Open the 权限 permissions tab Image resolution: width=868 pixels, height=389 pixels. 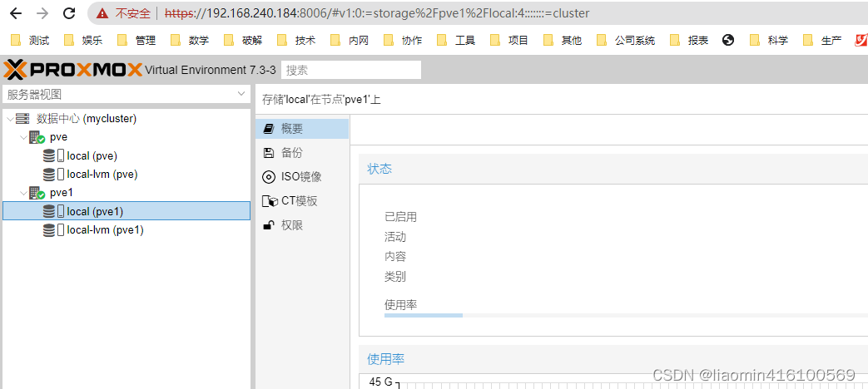302,225
